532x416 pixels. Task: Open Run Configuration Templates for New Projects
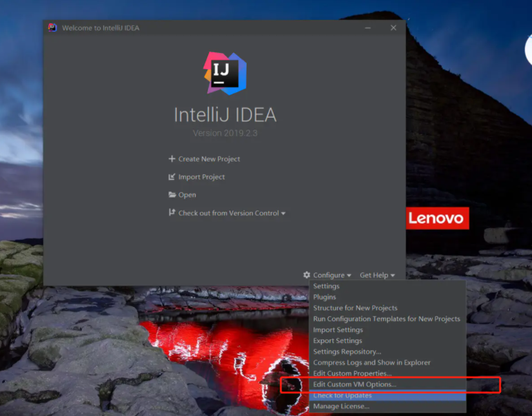tap(387, 319)
